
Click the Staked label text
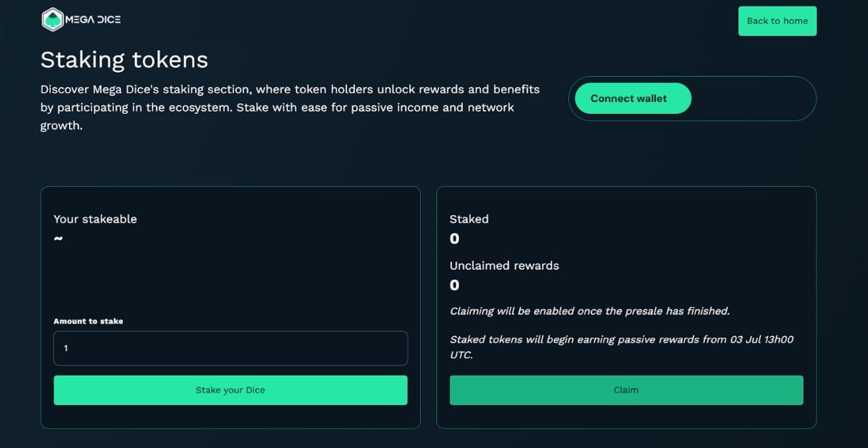click(469, 219)
